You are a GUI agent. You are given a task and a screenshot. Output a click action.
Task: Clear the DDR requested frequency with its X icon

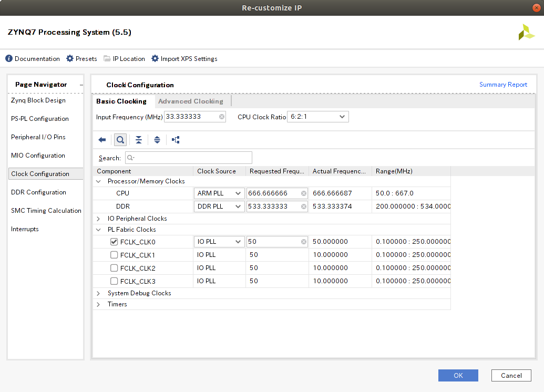click(304, 207)
